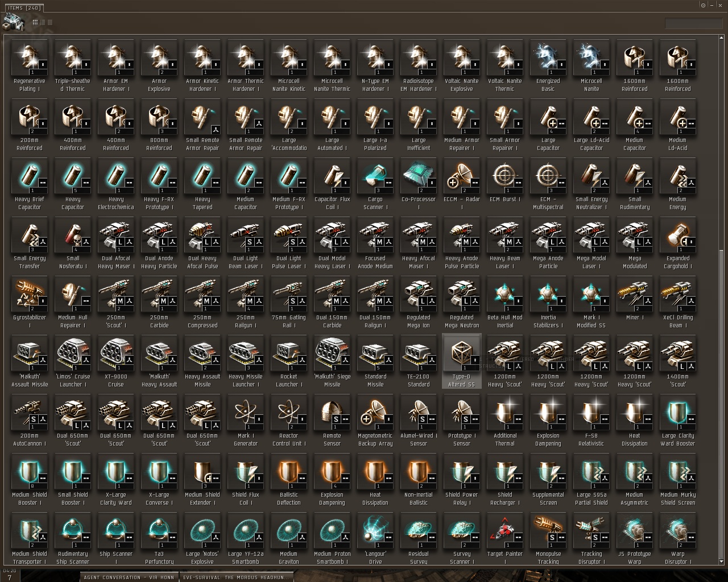Select the Expanded Cargohold I module
The height and width of the screenshot is (582, 728).
tap(678, 244)
